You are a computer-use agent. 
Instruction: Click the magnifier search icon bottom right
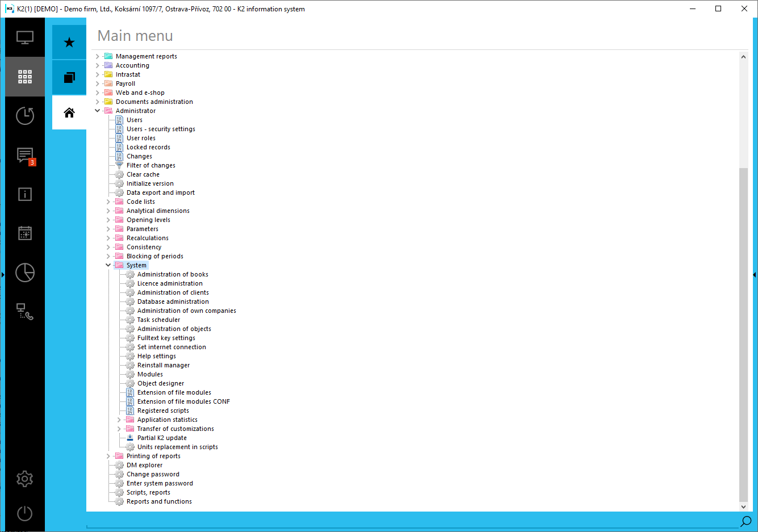click(x=746, y=521)
